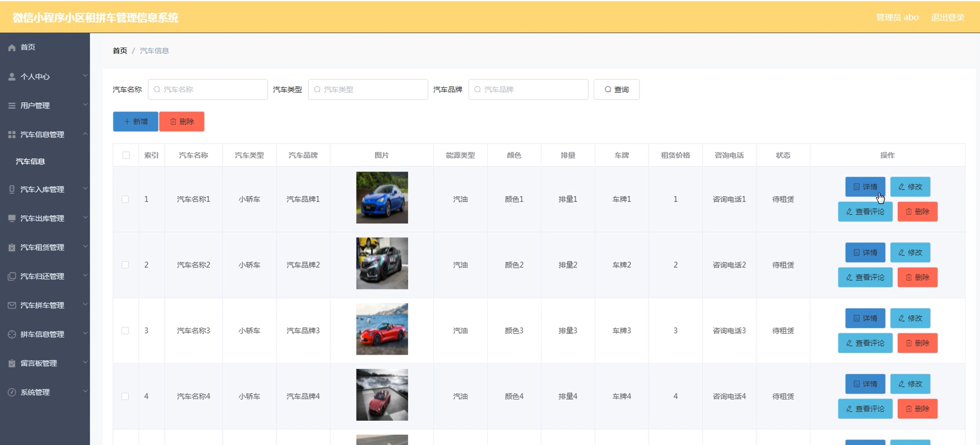This screenshot has height=445, width=980.
Task: Click 查看评论 for 汽车名称2
Action: [865, 278]
